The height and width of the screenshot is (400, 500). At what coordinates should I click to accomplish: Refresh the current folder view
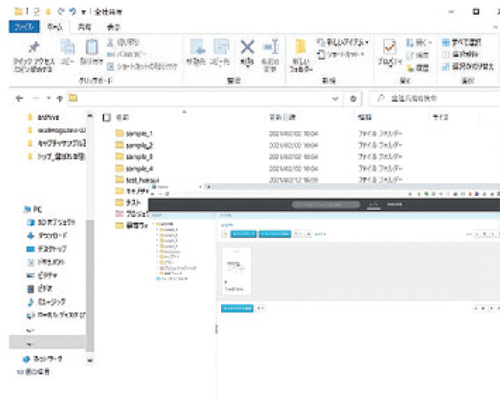click(353, 99)
